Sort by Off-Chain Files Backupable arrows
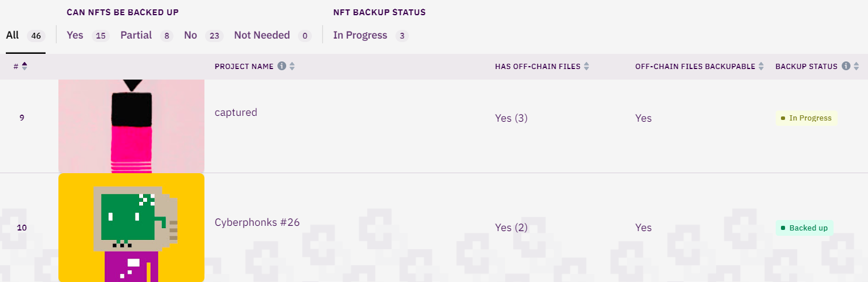The height and width of the screenshot is (282, 868). click(761, 67)
